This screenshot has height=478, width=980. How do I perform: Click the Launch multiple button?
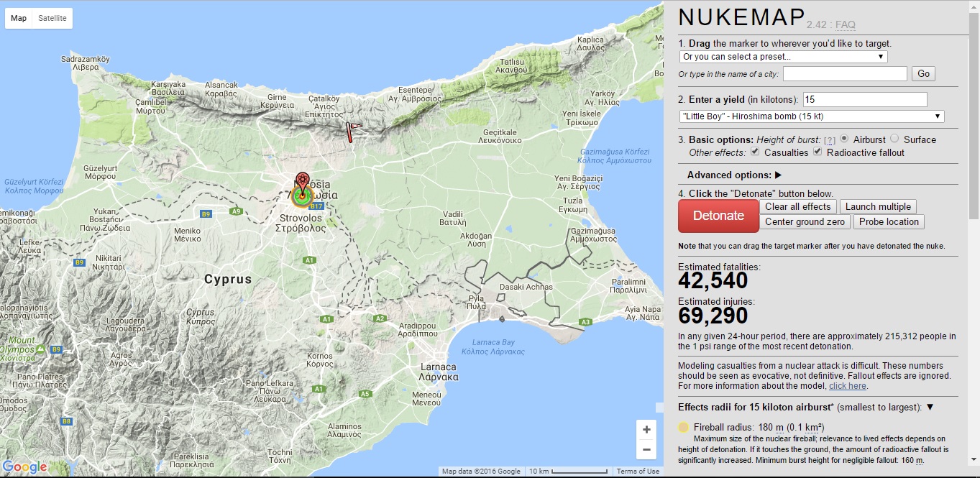(x=878, y=206)
